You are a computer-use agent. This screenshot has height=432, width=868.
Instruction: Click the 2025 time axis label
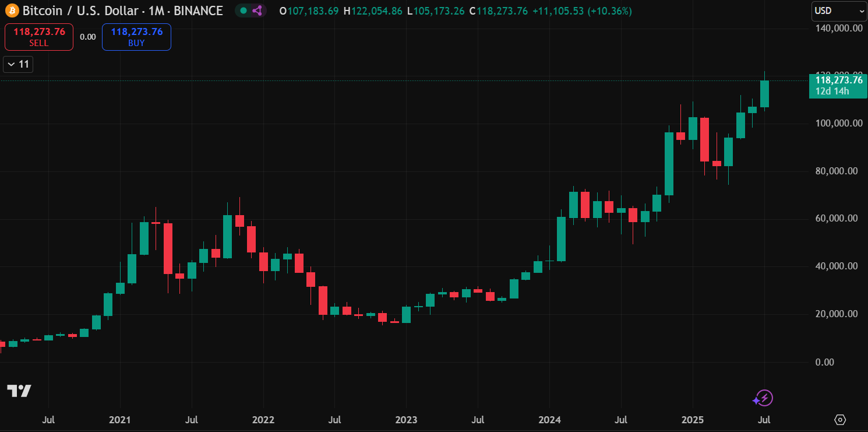(x=693, y=420)
